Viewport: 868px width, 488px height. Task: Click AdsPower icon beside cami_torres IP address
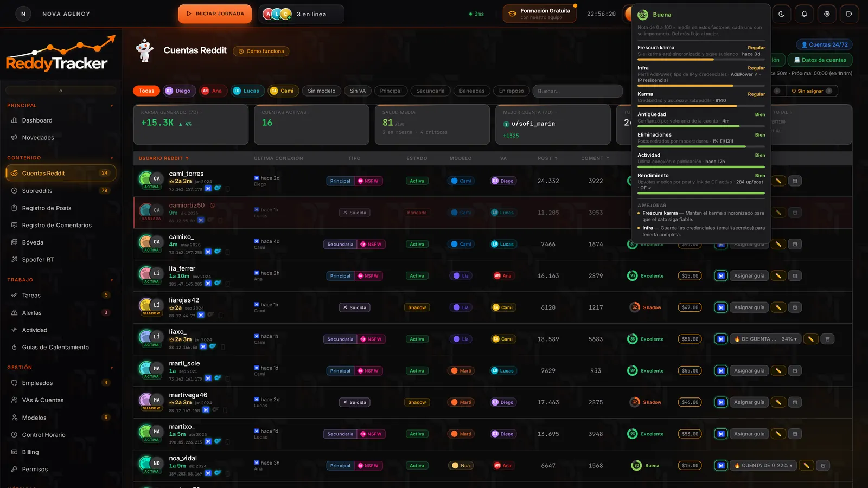coord(208,189)
